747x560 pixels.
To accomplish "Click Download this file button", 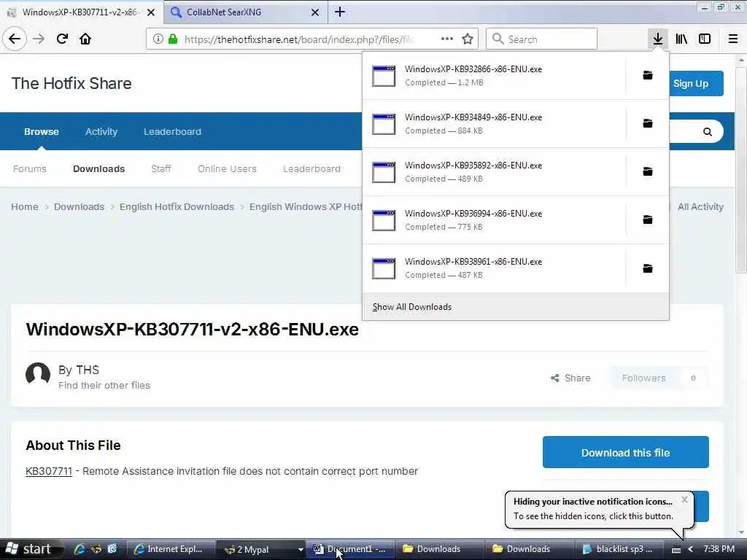I will (625, 452).
